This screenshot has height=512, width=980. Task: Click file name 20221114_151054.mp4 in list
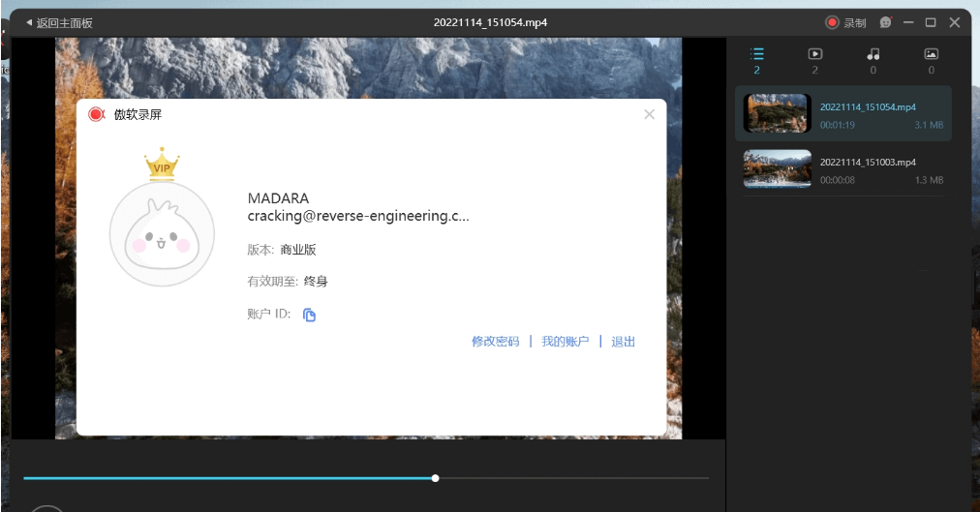(x=868, y=106)
